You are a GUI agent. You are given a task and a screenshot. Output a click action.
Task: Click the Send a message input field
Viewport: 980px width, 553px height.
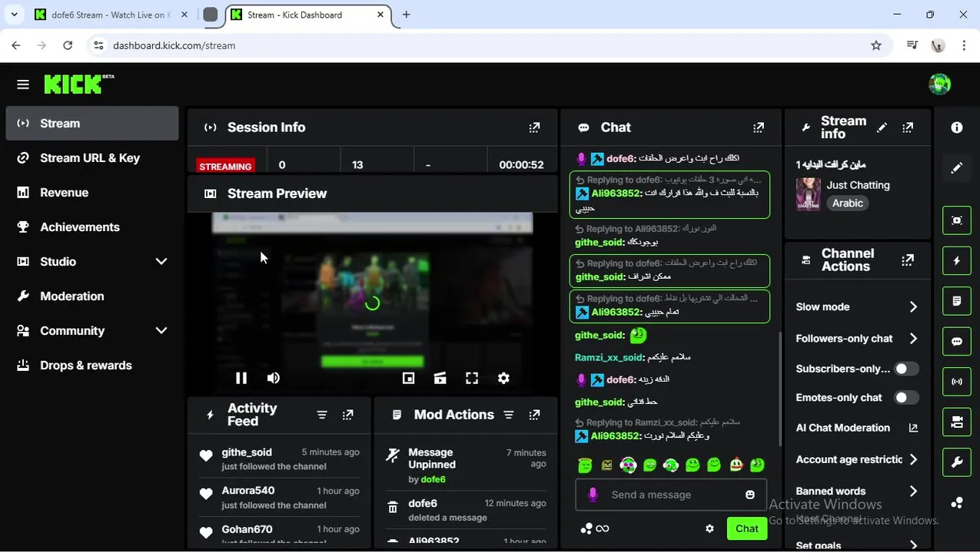(x=671, y=495)
